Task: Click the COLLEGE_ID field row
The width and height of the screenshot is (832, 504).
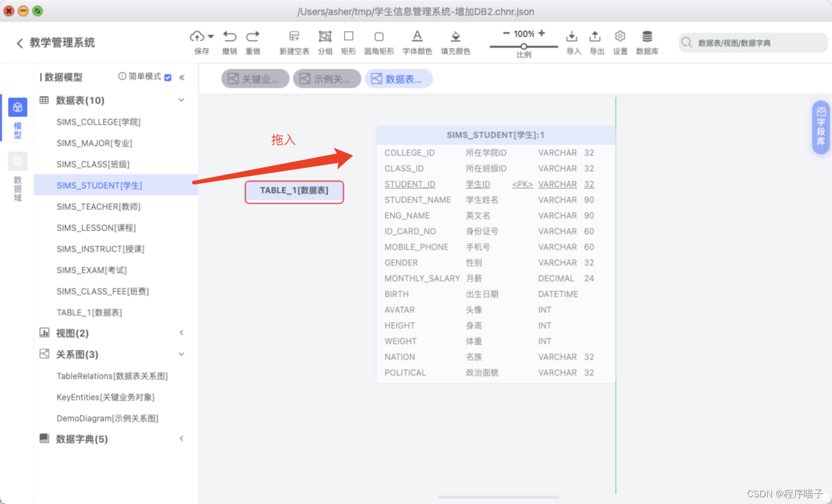Action: click(496, 153)
